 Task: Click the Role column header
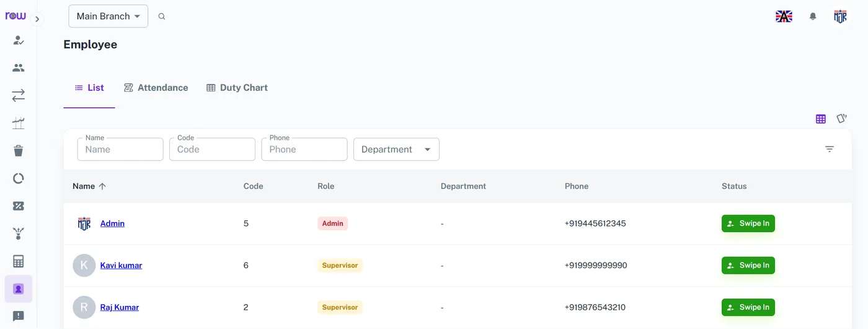point(325,186)
